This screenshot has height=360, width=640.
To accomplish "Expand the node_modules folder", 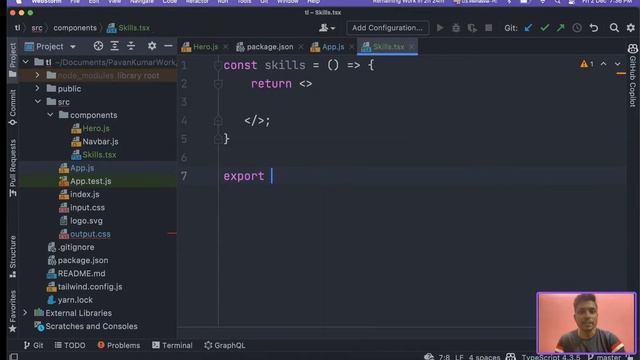I will tap(37, 75).
